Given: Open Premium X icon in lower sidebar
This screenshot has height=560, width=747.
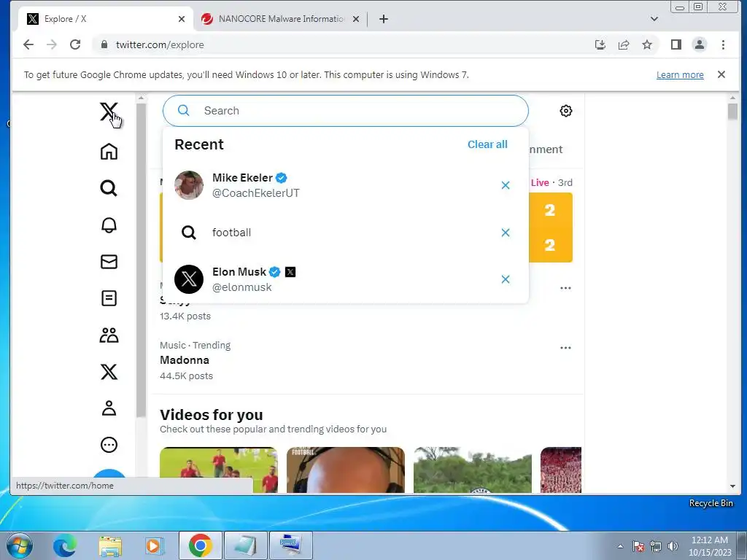Looking at the screenshot, I should (x=109, y=371).
